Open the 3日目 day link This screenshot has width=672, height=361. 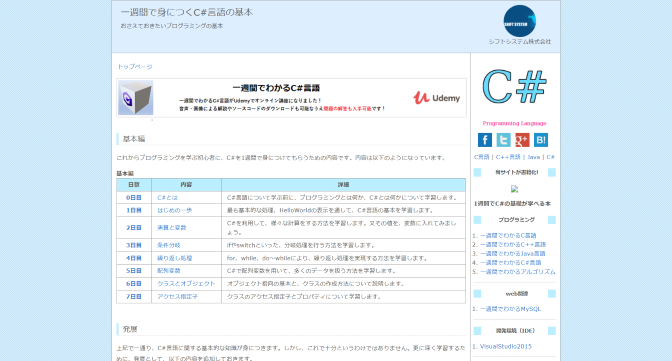(x=134, y=245)
